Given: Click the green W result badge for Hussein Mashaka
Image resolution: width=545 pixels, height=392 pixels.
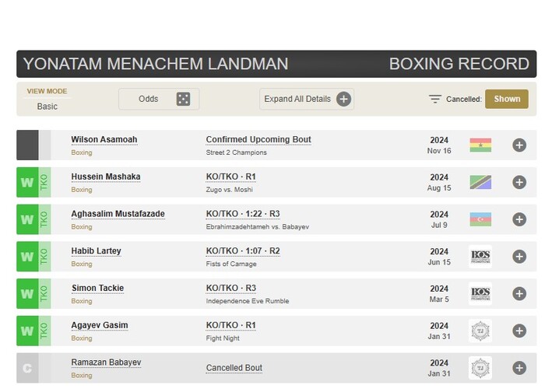Looking at the screenshot, I should click(x=27, y=182).
